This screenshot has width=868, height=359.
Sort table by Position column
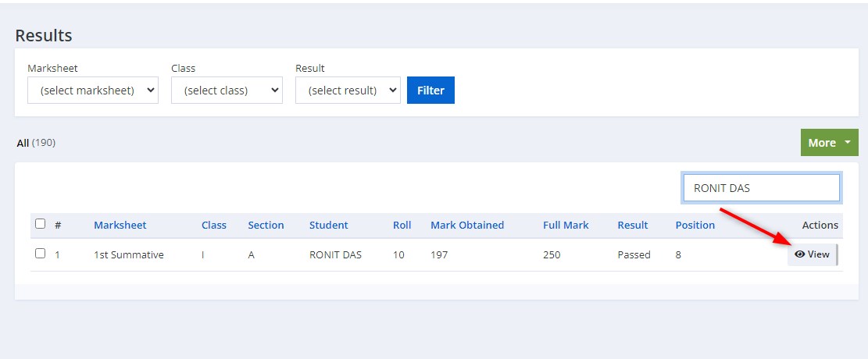pos(695,225)
